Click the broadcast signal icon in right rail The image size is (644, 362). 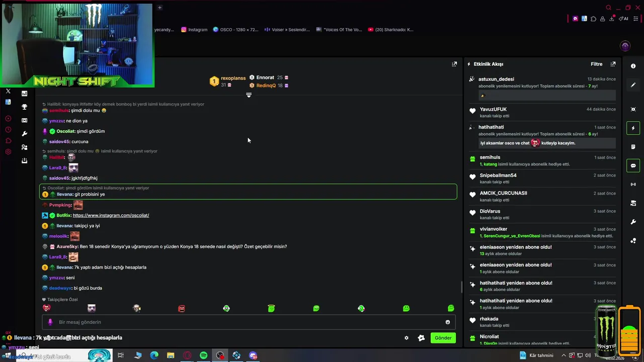633,185
